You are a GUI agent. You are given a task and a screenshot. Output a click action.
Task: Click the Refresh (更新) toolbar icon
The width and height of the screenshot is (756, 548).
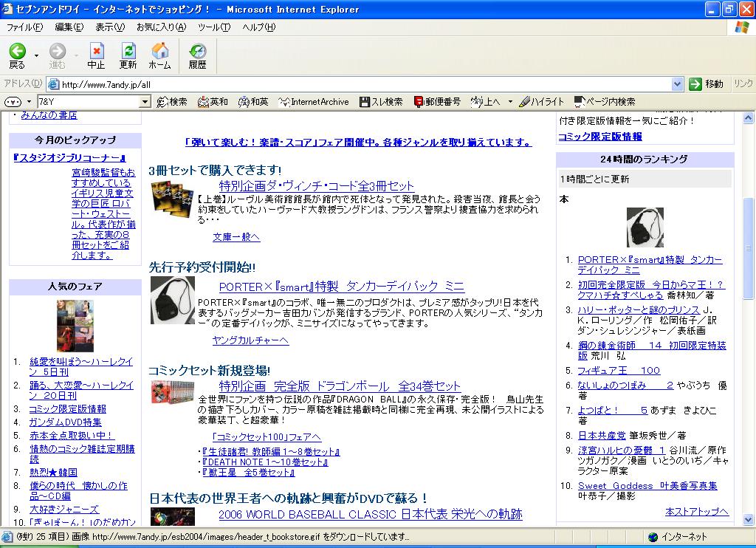pyautogui.click(x=128, y=56)
